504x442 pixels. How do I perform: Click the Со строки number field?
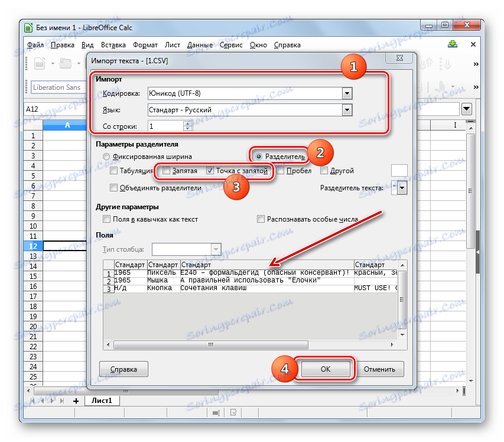tap(166, 126)
